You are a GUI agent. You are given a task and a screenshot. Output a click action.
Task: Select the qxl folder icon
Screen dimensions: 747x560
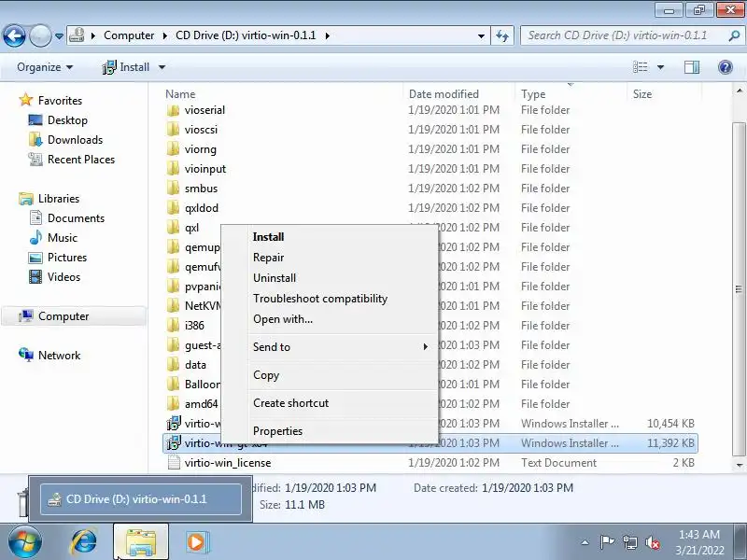click(173, 227)
